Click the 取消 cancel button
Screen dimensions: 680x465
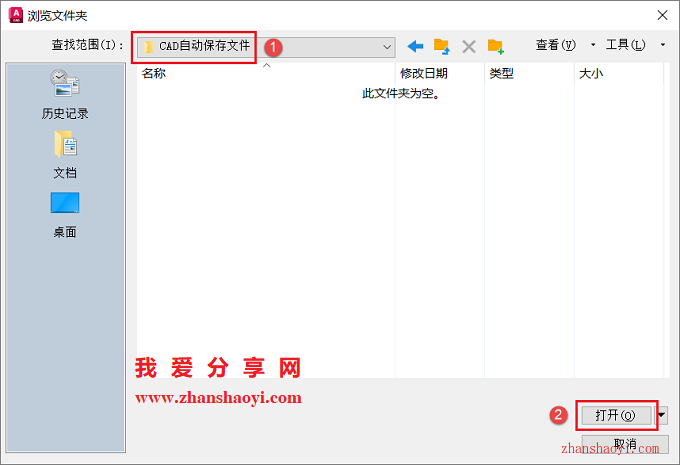(625, 444)
